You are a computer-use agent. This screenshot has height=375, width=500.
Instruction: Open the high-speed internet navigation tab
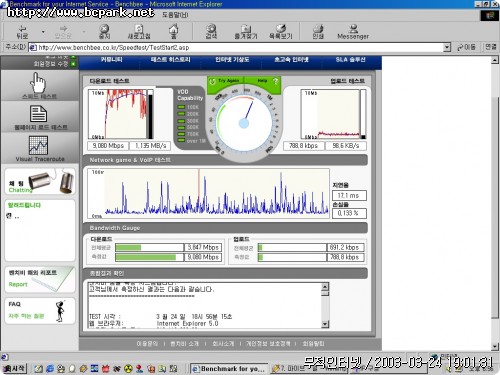(291, 60)
